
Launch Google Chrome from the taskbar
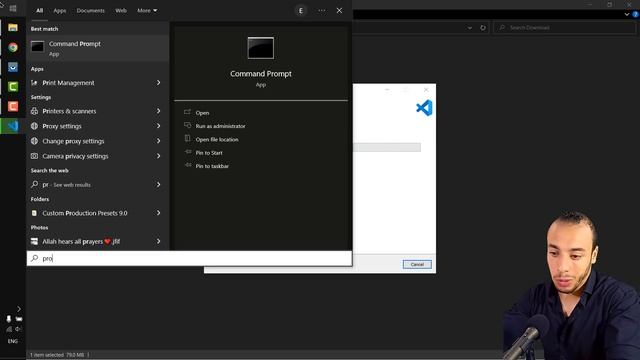(13, 47)
